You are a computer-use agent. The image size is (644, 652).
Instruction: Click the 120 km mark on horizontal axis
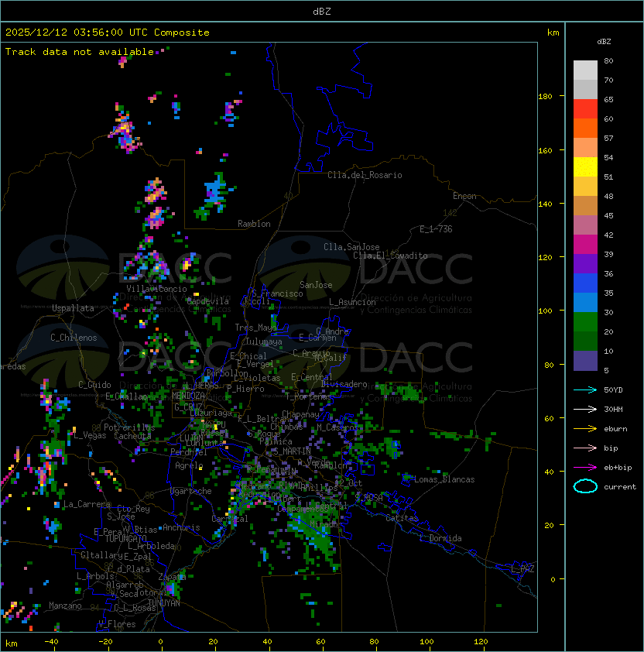coord(481,642)
